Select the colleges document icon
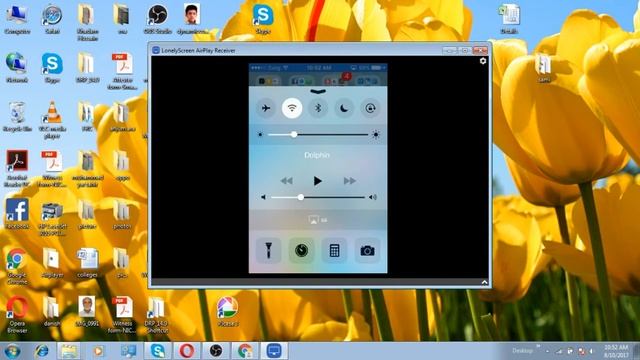The width and height of the screenshot is (640, 360). pos(87,263)
